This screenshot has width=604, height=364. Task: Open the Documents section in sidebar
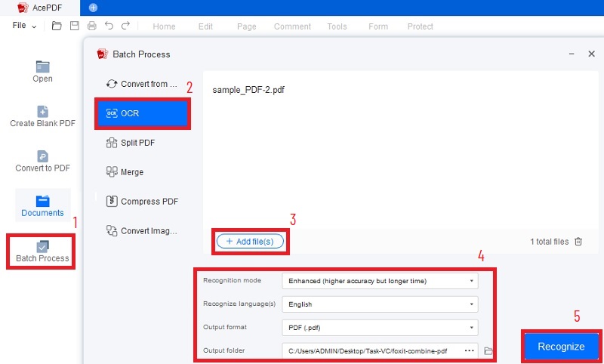42,205
